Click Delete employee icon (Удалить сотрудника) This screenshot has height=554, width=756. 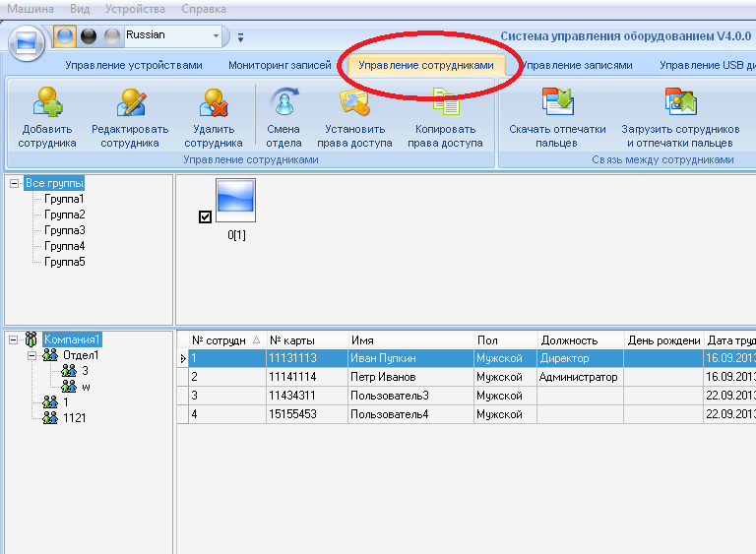click(x=213, y=102)
